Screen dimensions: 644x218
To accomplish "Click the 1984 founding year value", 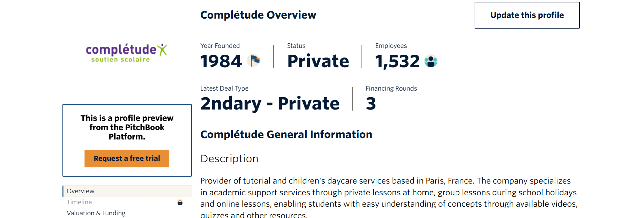I will click(x=221, y=61).
